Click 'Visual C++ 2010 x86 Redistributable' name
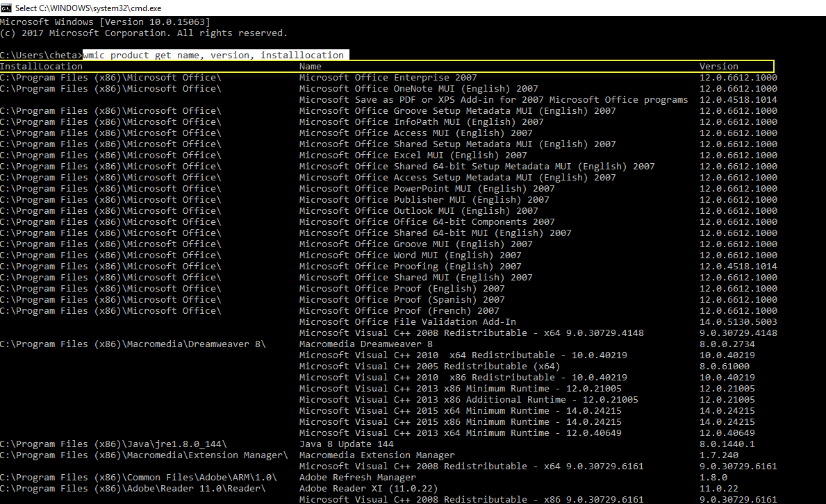The image size is (826, 504). click(x=463, y=376)
